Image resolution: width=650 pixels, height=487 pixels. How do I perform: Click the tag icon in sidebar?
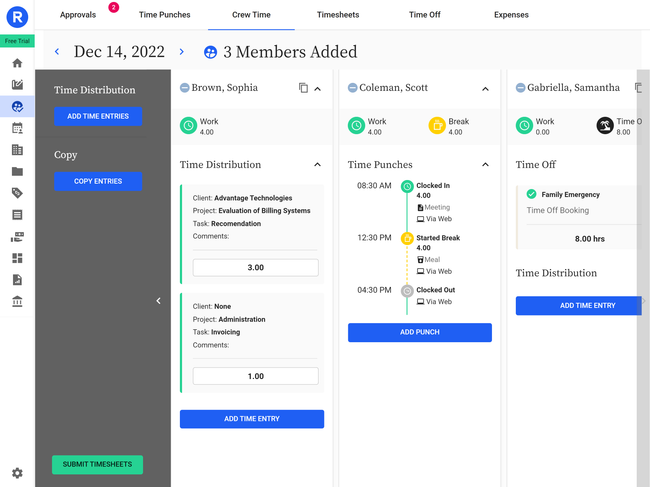[x=17, y=193]
